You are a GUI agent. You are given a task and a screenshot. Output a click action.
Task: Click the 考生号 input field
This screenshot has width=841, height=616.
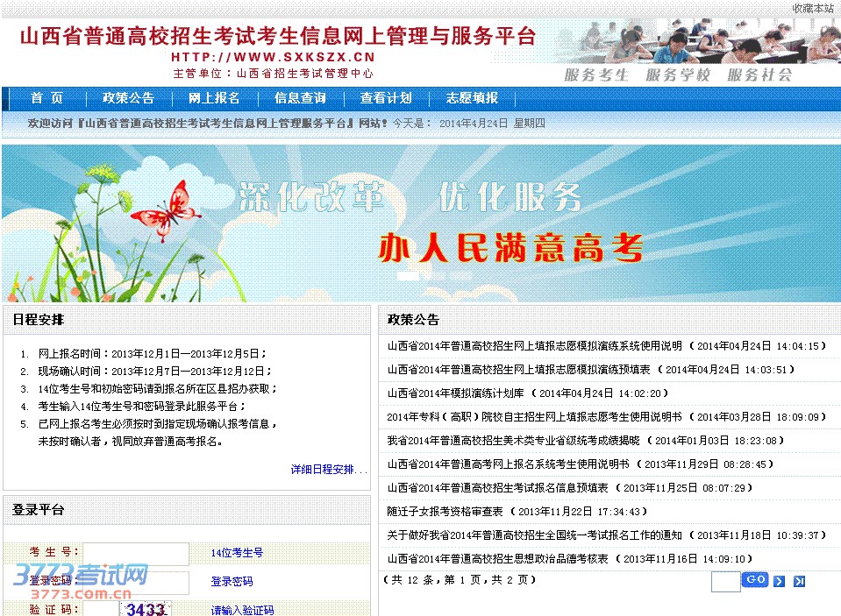(147, 554)
